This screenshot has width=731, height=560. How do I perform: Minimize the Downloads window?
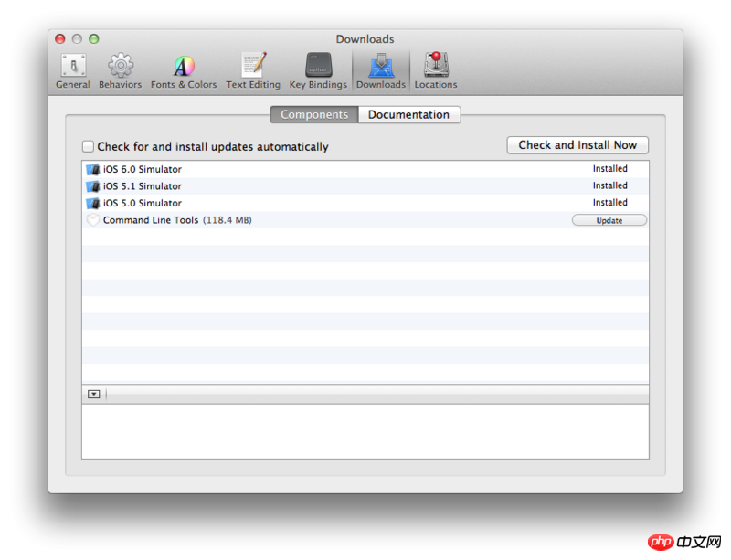tap(77, 38)
